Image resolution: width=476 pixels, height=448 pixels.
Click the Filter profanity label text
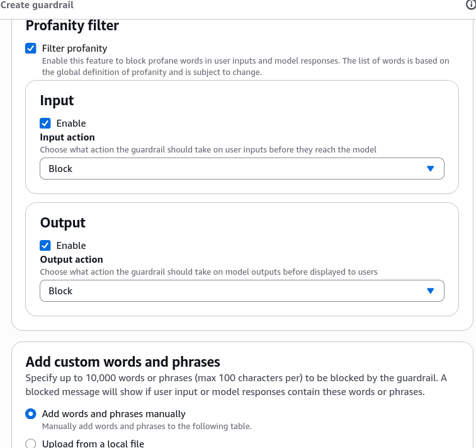(74, 49)
